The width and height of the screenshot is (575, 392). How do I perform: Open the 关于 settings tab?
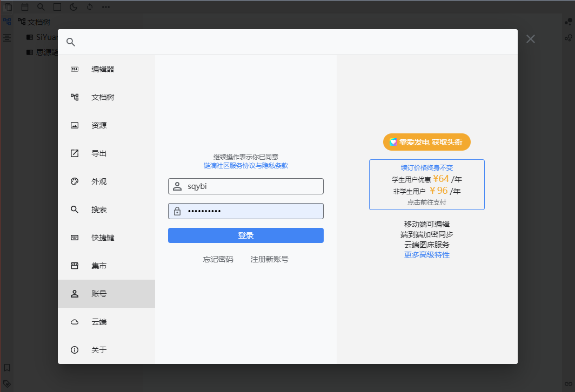point(106,350)
